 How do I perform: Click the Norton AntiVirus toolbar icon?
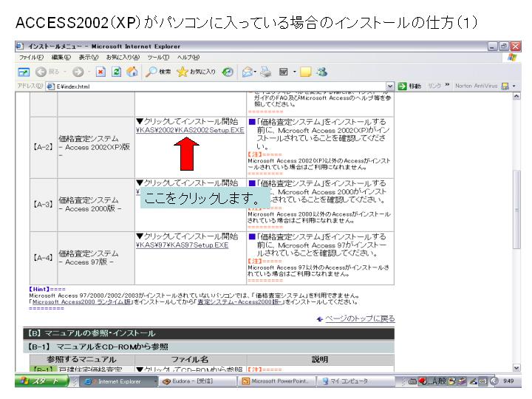505,86
